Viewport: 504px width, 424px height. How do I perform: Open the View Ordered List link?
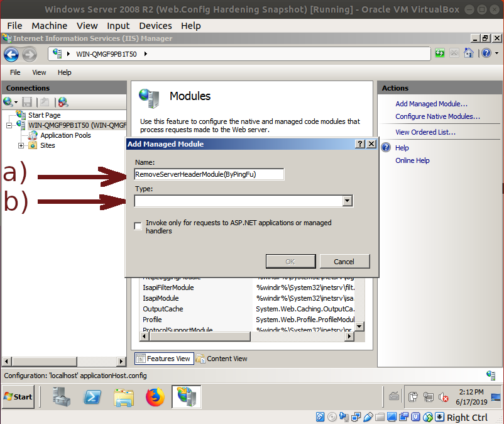click(x=425, y=132)
